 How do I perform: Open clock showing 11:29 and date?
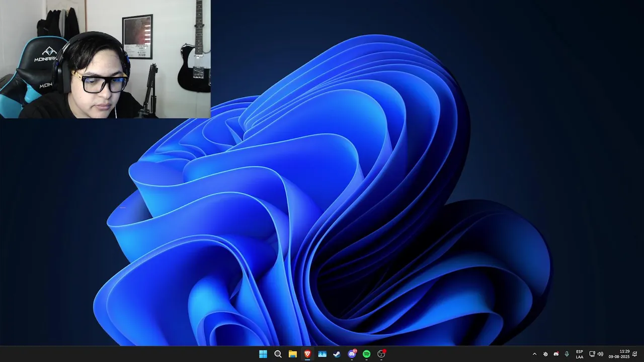[619, 354]
